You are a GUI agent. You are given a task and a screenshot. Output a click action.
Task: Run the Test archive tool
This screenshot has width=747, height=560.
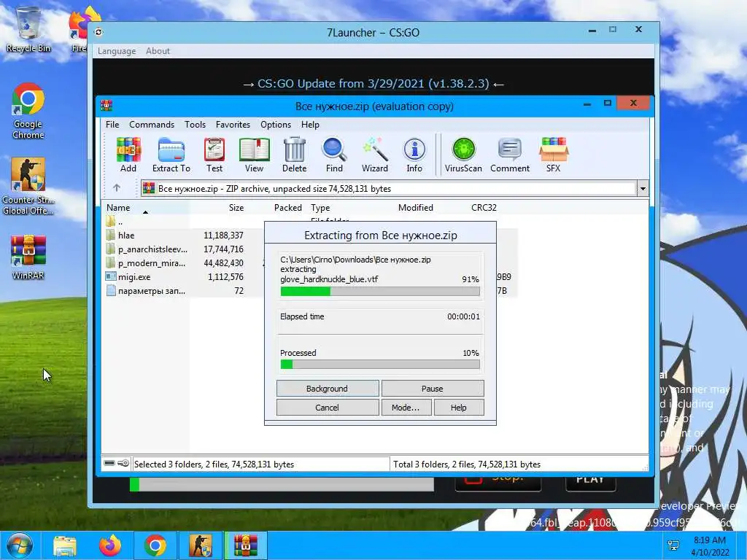[214, 155]
